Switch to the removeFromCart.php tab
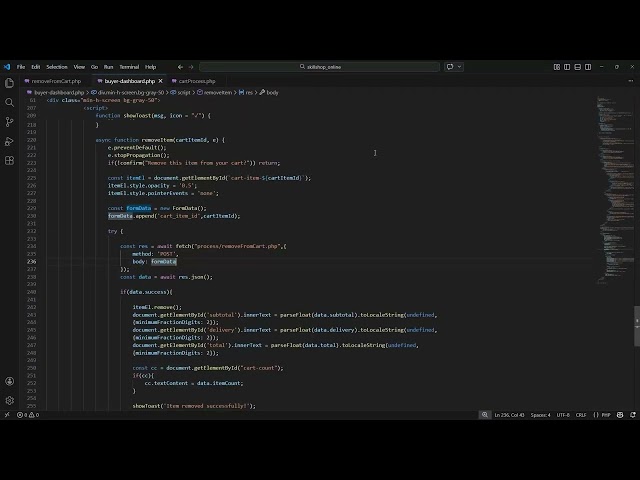640x480 pixels. pyautogui.click(x=56, y=81)
